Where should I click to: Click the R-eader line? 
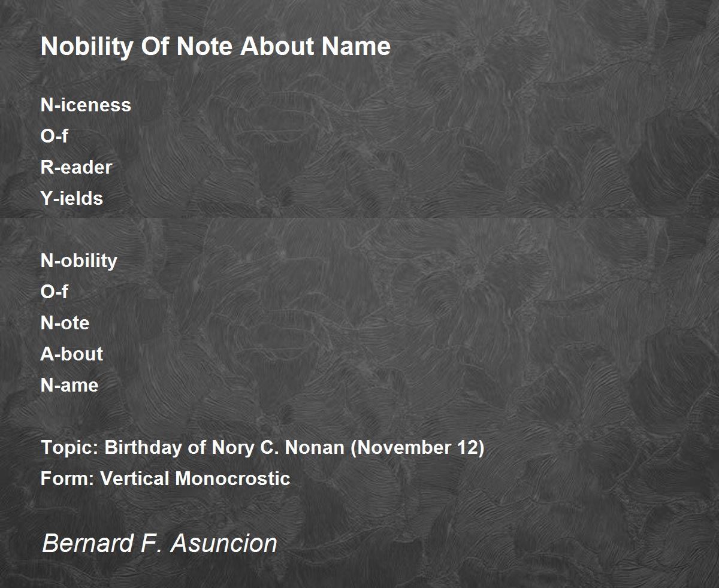pos(76,167)
